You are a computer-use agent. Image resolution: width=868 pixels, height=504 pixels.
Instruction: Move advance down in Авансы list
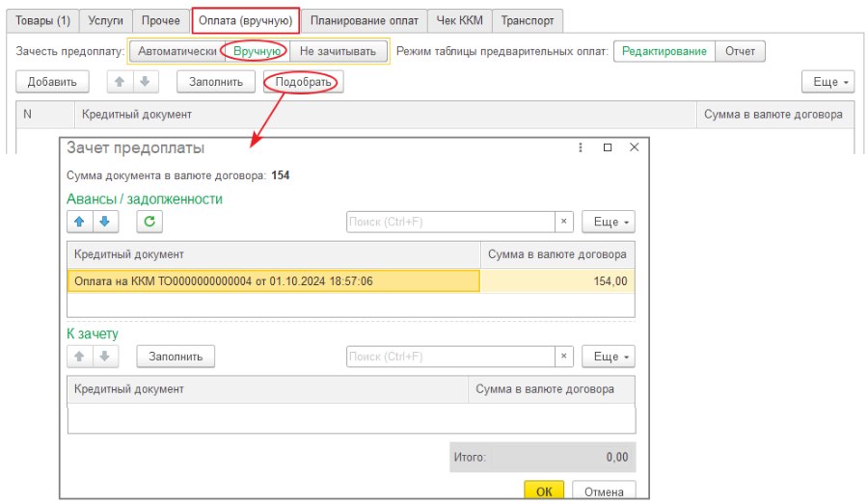[105, 222]
